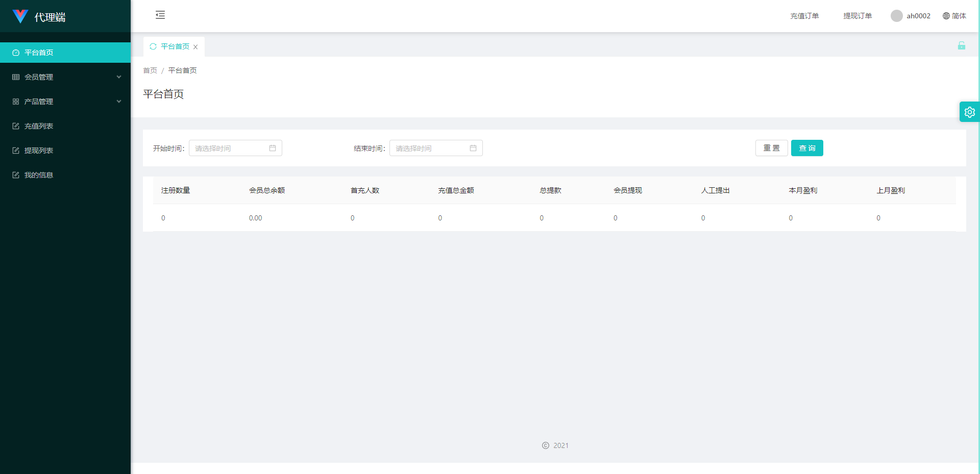Open 充值订单 link in header
Screen dimensions: 980x474
[804, 16]
